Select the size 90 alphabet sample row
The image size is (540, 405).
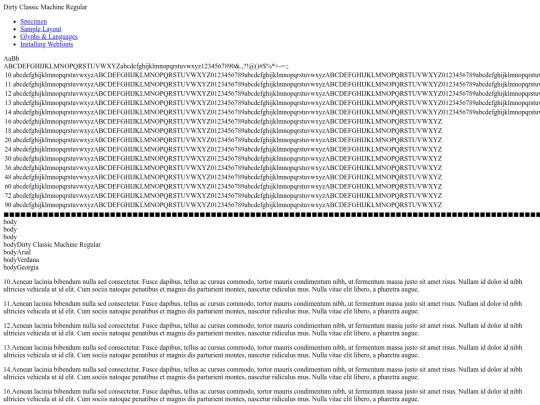[223, 205]
